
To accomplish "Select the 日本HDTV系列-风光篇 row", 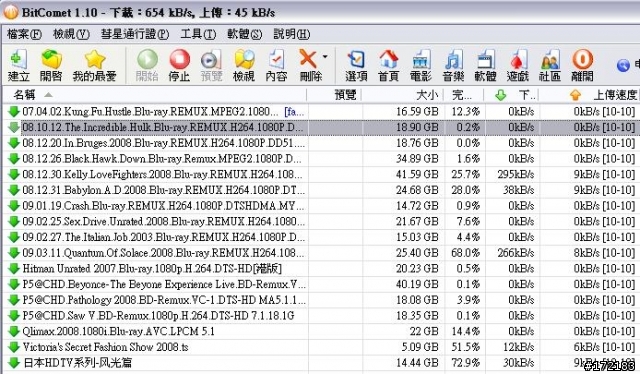I will click(321, 363).
